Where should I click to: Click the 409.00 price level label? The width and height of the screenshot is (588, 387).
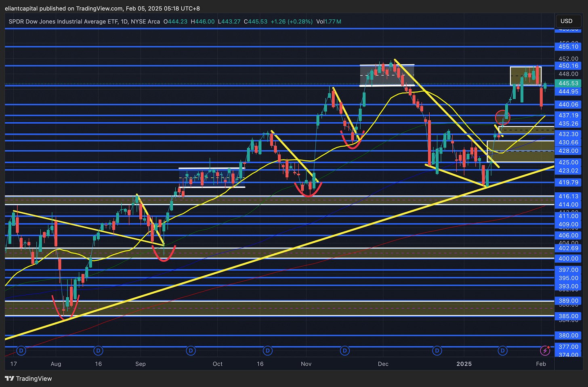coord(568,224)
